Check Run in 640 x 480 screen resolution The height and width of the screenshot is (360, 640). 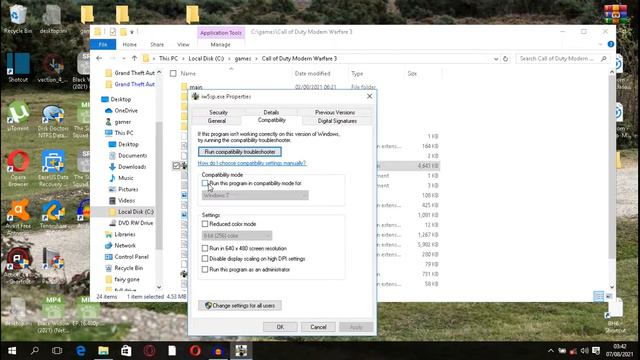coord(205,248)
